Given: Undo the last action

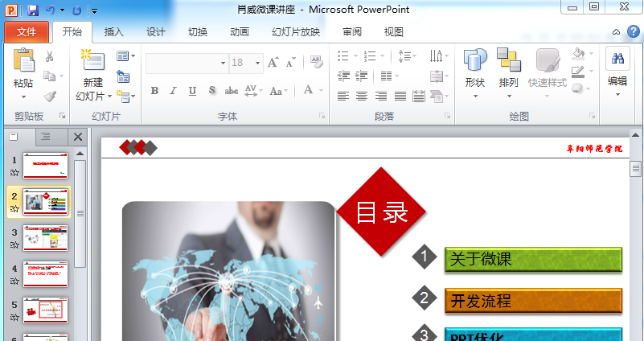Looking at the screenshot, I should tap(51, 10).
